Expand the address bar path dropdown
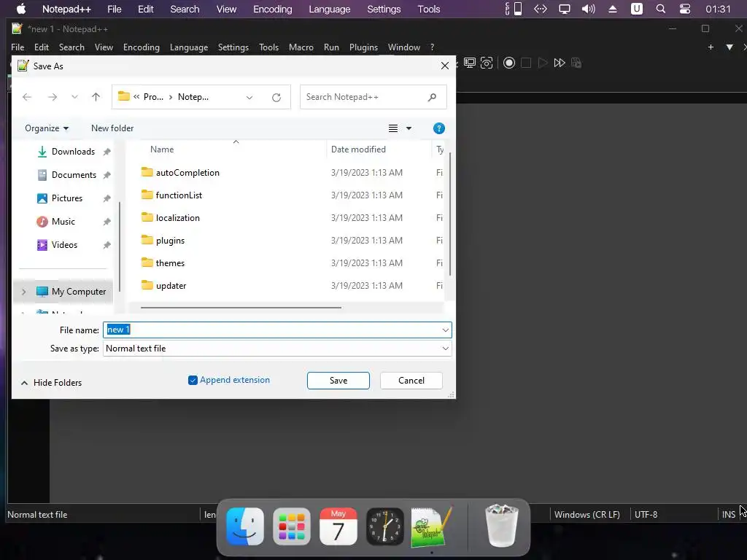 pos(249,97)
